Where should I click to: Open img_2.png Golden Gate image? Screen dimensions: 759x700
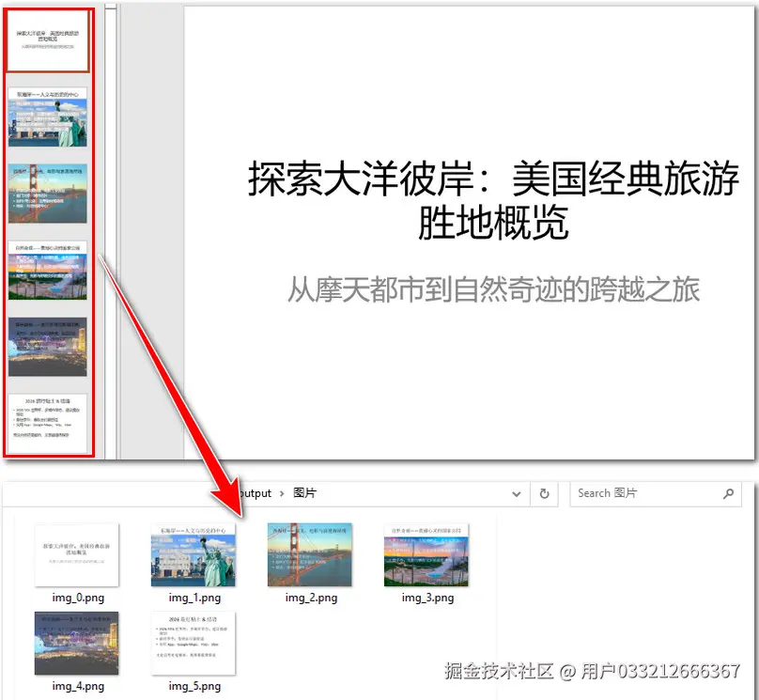(309, 554)
